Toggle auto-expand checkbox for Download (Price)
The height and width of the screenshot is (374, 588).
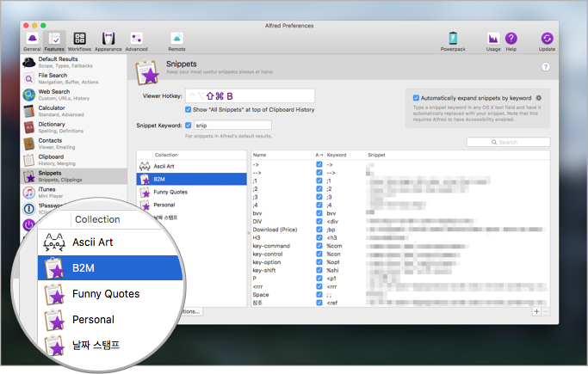[x=319, y=230]
